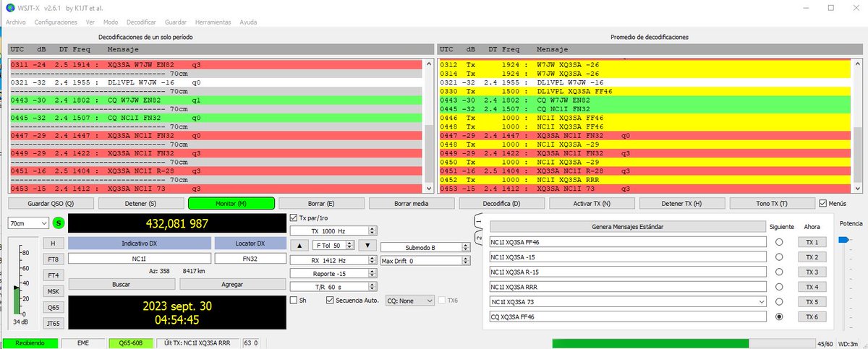
Task: Open the 70cm band dropdown
Action: click(x=29, y=223)
